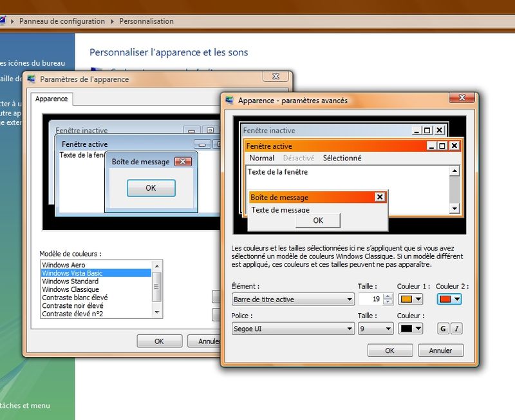Image resolution: width=515 pixels, height=420 pixels.
Task: Click Fenêtre active title in Aero preview
Action: point(84,144)
